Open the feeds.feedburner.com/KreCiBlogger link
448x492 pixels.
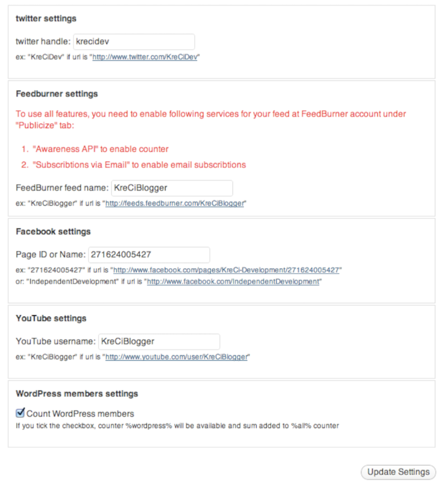pos(175,204)
